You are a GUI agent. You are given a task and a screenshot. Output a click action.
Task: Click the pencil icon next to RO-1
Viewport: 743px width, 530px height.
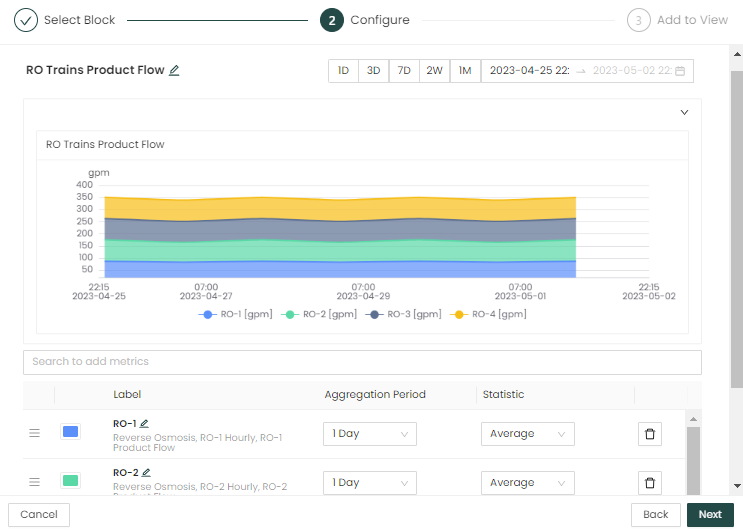click(x=144, y=424)
